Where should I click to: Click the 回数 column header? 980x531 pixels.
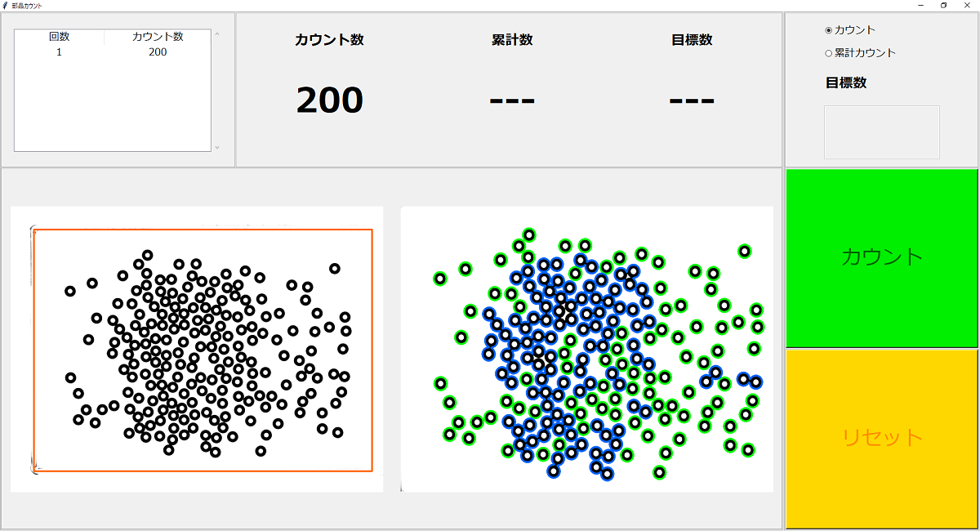point(59,37)
